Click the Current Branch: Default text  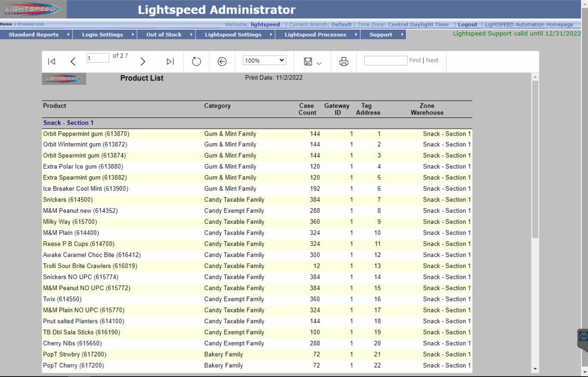tap(320, 25)
